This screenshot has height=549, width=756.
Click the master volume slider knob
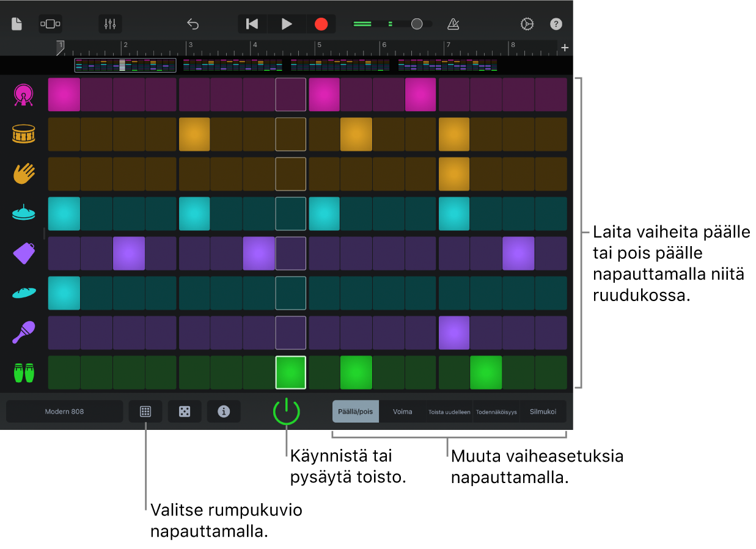417,24
